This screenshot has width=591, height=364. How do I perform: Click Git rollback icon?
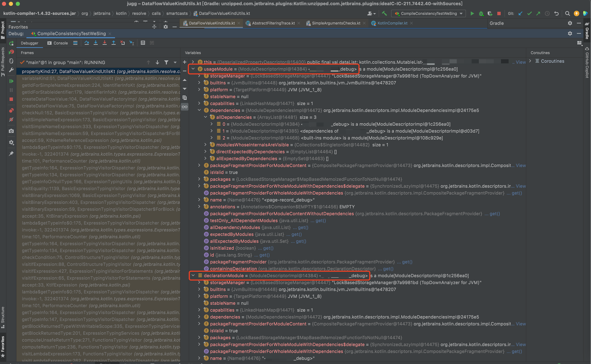(x=556, y=13)
